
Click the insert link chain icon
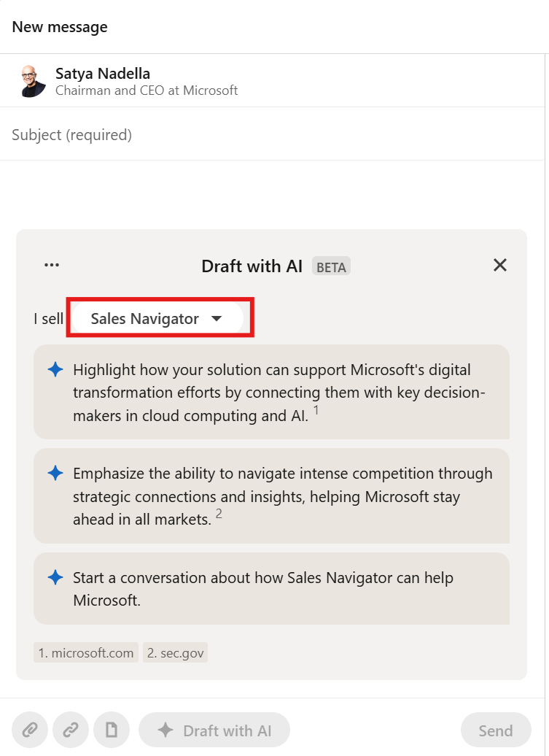point(71,730)
